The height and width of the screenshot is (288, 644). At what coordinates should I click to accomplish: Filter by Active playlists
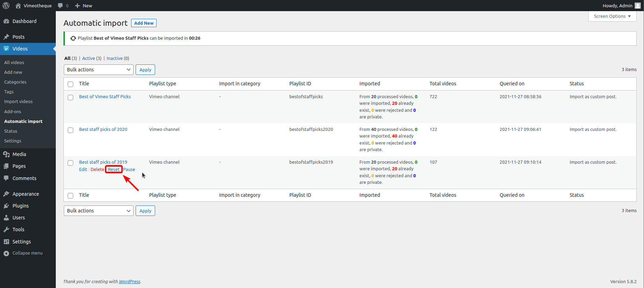coord(88,58)
